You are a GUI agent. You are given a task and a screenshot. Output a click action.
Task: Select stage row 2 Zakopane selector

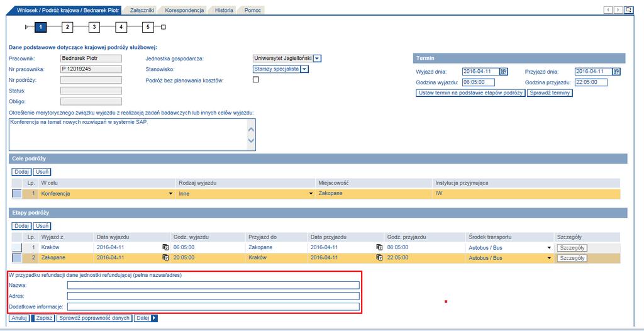[16, 258]
